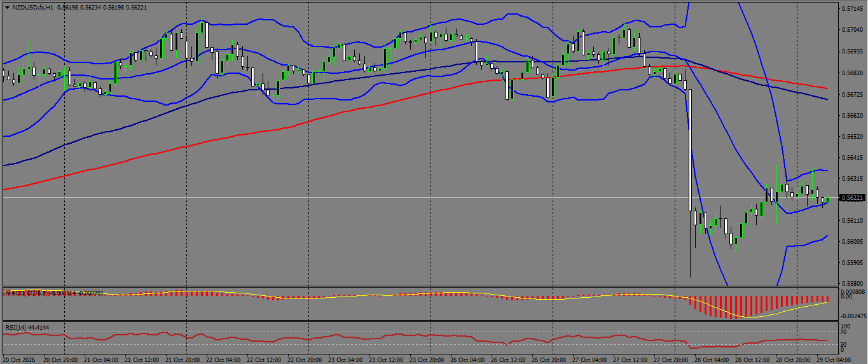Click the 26 Oct 04:00 time label

(467, 360)
